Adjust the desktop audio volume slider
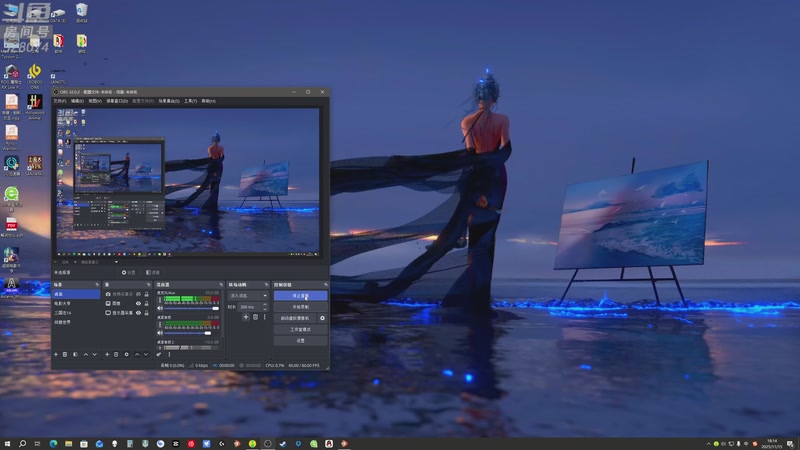Screen dimensions: 800x450 189,333
